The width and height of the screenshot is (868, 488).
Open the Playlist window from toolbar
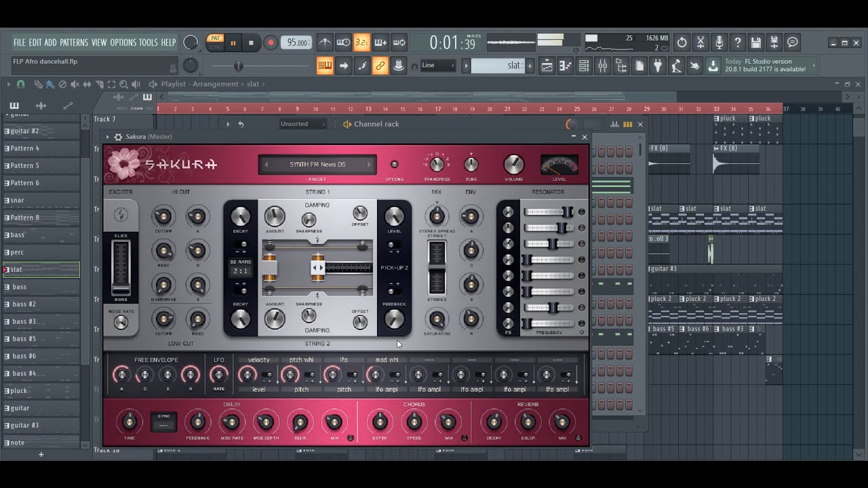pyautogui.click(x=547, y=66)
